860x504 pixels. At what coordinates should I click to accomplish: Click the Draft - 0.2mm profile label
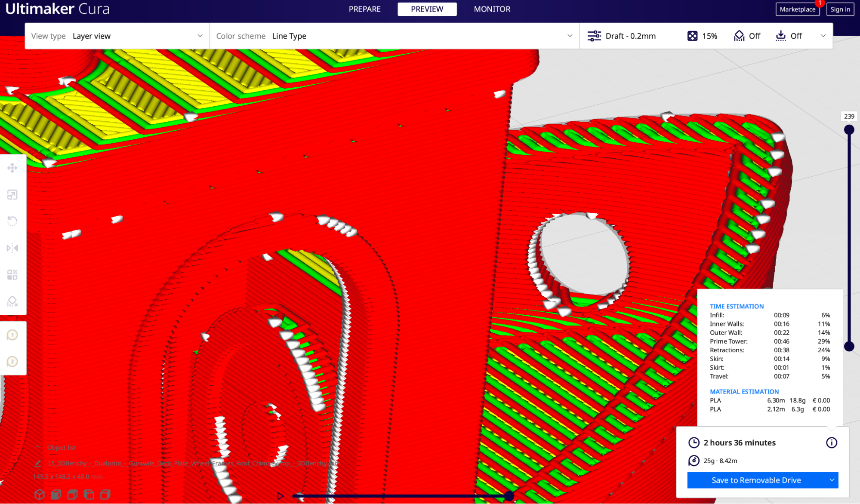point(630,36)
